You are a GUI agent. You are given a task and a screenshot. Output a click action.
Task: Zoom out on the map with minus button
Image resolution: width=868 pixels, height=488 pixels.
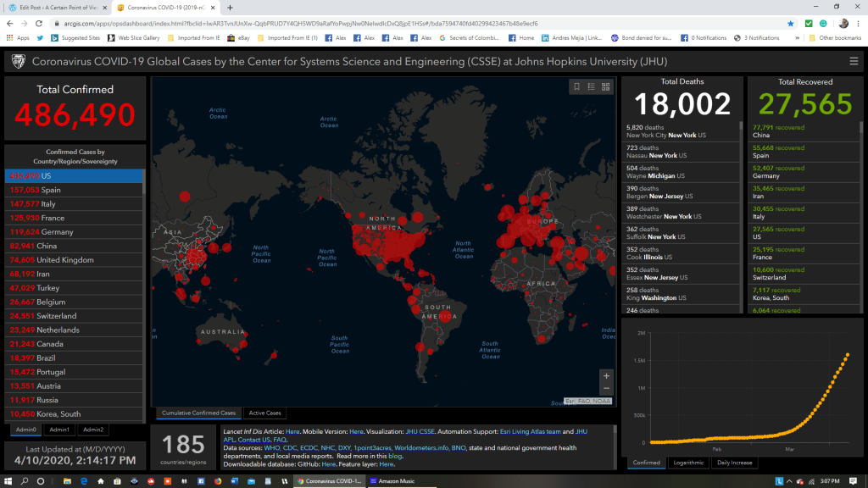(605, 389)
